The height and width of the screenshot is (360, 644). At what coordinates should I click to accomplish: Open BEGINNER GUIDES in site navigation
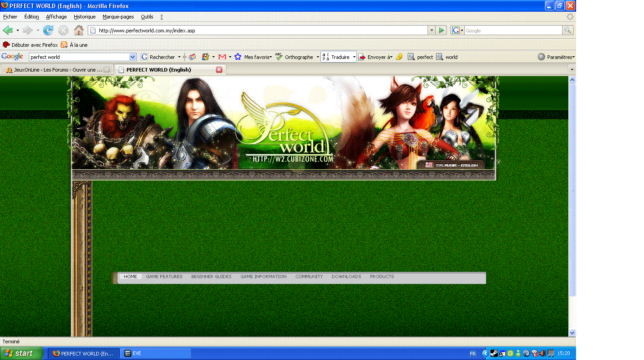[x=211, y=276]
